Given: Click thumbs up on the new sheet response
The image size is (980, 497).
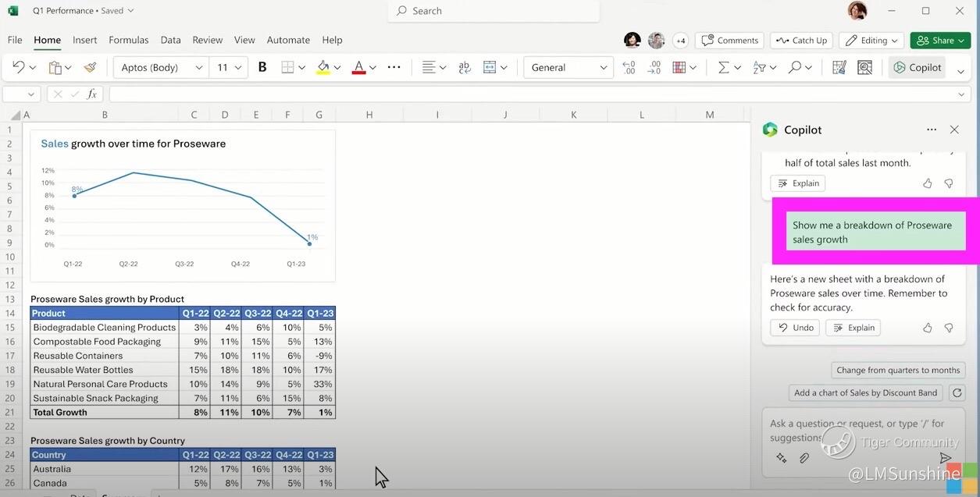Looking at the screenshot, I should (x=928, y=328).
